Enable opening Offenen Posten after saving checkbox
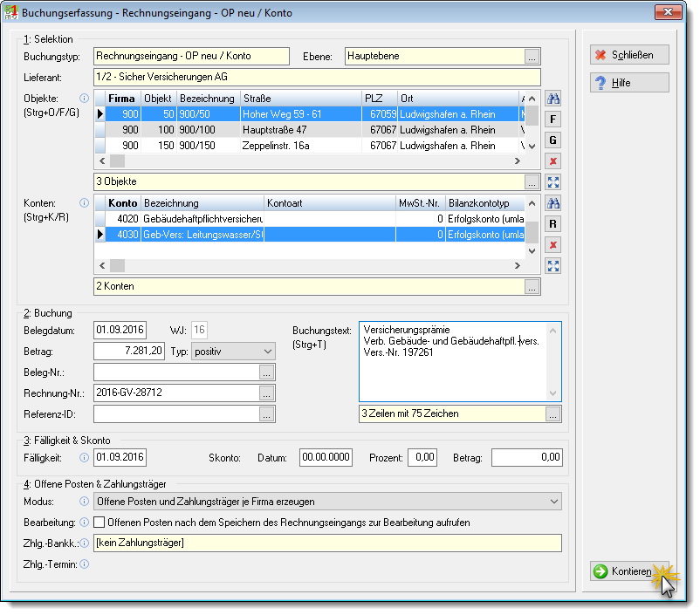This screenshot has width=700, height=615. tap(100, 523)
